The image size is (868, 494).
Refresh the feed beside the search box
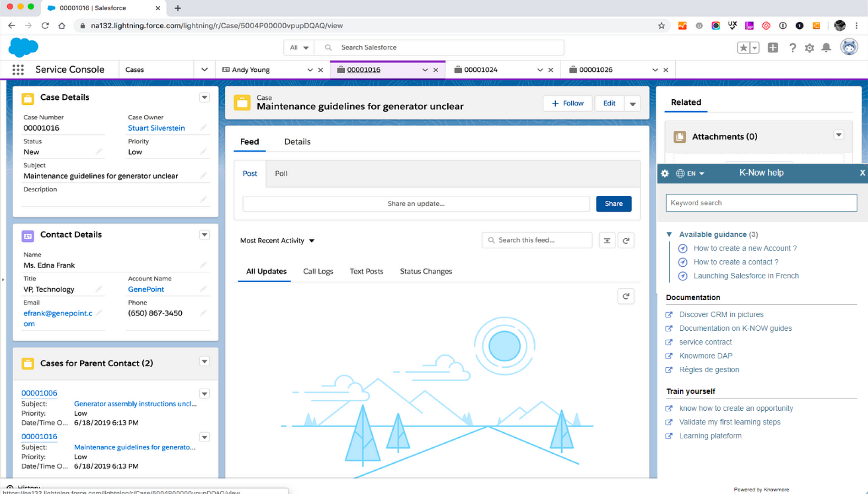[x=626, y=240]
